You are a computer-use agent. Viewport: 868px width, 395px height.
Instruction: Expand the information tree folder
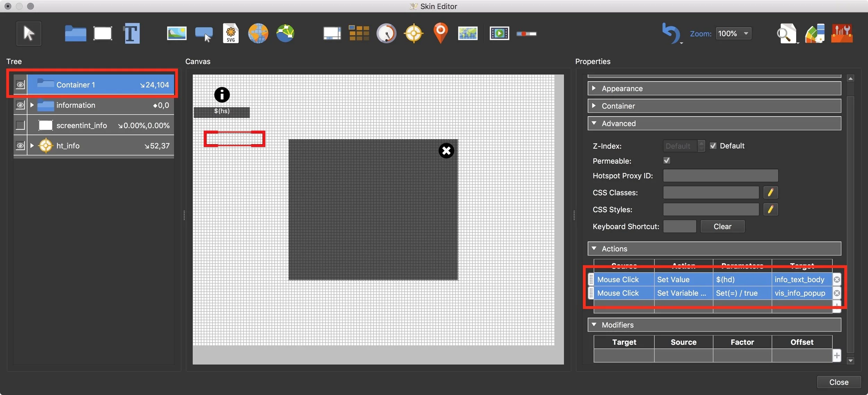32,105
